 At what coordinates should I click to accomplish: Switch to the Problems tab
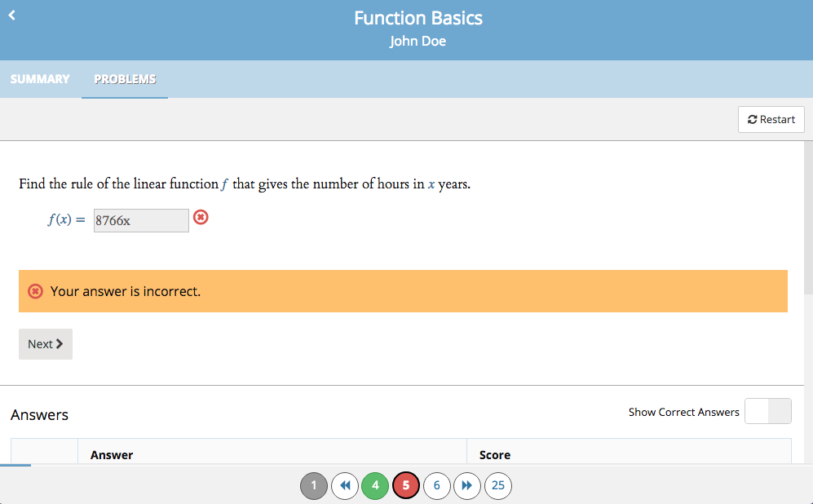coord(125,79)
